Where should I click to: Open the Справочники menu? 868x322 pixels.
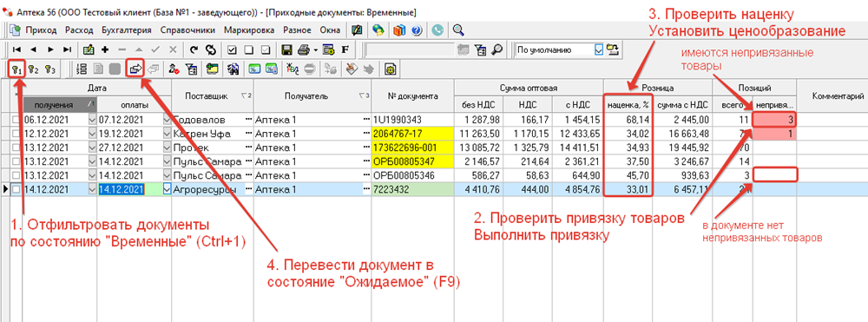coord(187,30)
